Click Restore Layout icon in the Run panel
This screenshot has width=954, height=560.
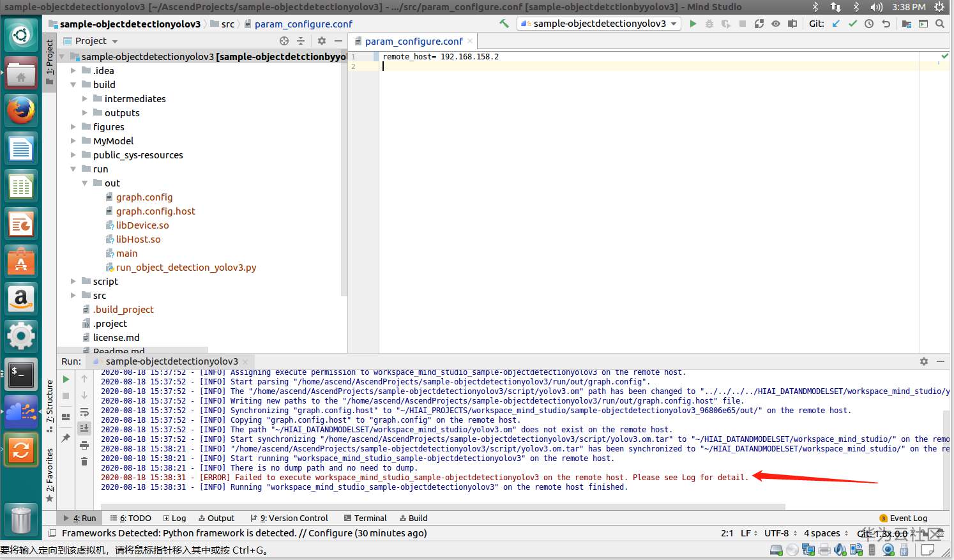pyautogui.click(x=66, y=417)
